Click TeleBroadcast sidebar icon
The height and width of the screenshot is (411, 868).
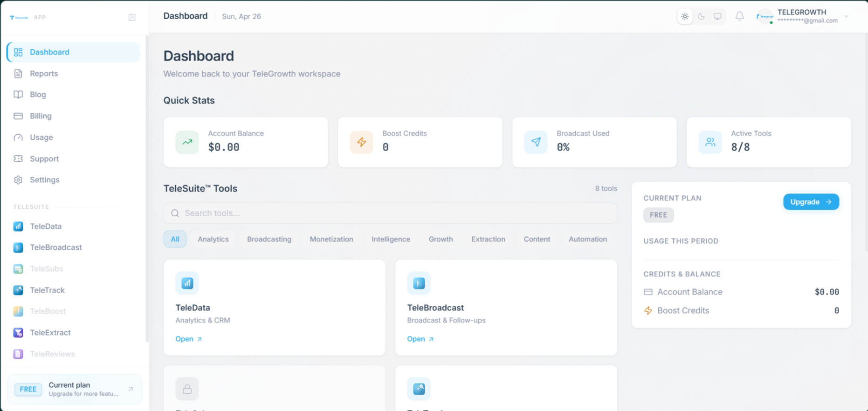(18, 247)
